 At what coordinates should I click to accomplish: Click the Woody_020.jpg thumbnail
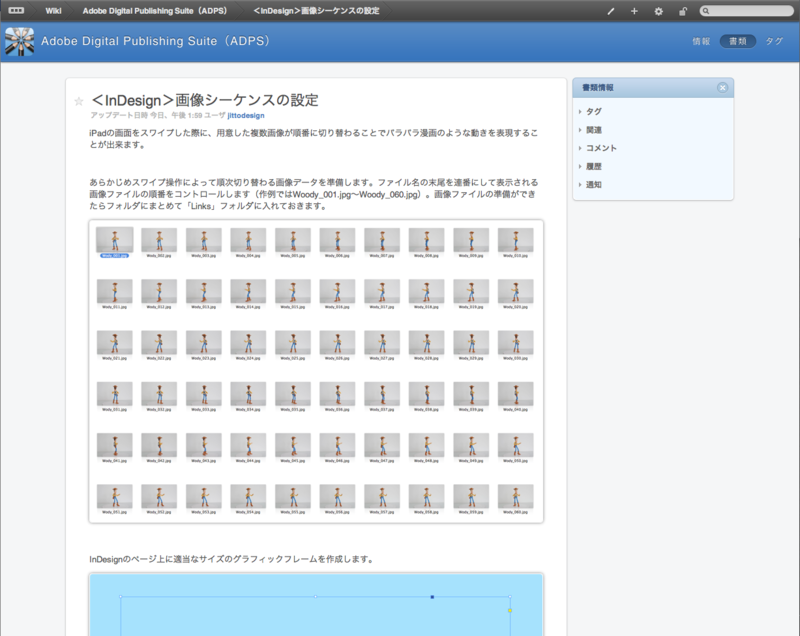tap(516, 291)
